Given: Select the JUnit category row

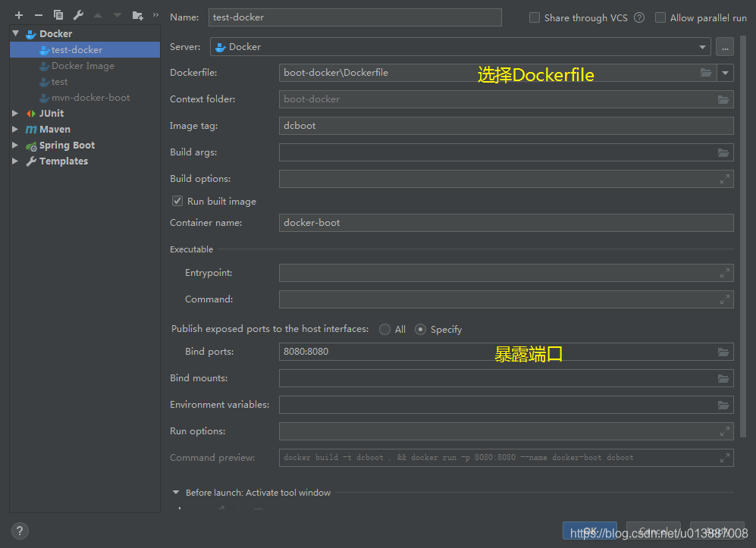Looking at the screenshot, I should [x=85, y=113].
